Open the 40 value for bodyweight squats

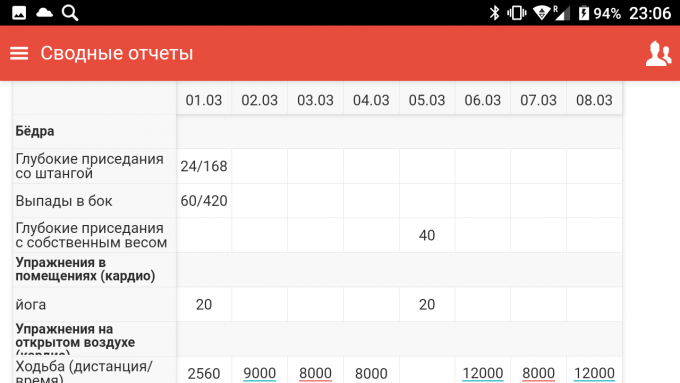tap(427, 235)
